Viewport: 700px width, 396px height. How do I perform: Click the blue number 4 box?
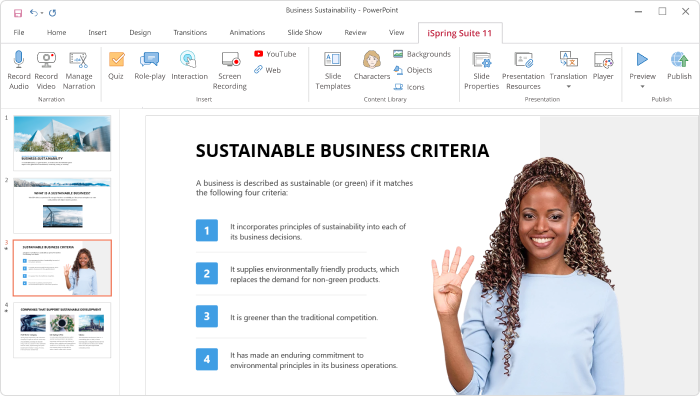pos(207,359)
